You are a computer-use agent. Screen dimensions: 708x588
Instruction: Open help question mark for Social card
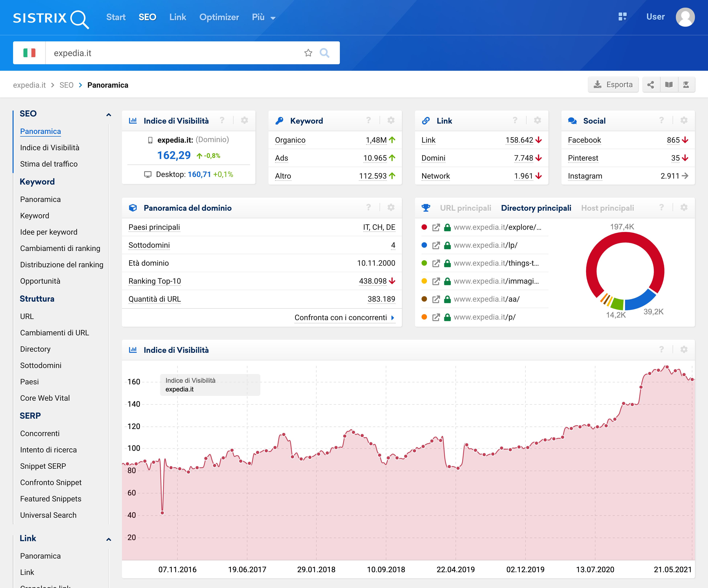pos(662,120)
